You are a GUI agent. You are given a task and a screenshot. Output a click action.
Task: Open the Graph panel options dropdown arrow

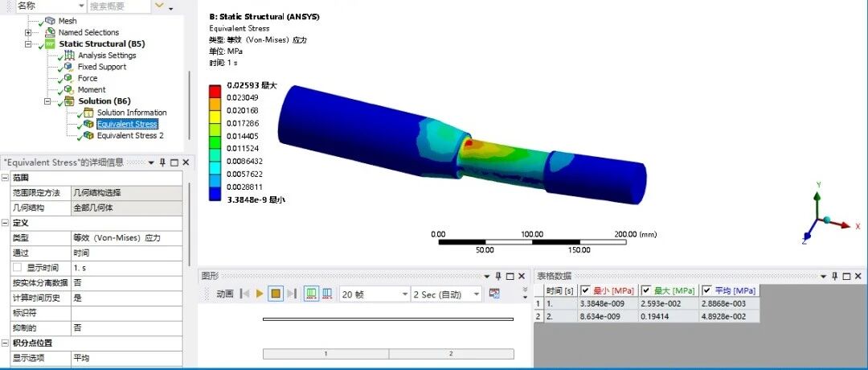487,276
